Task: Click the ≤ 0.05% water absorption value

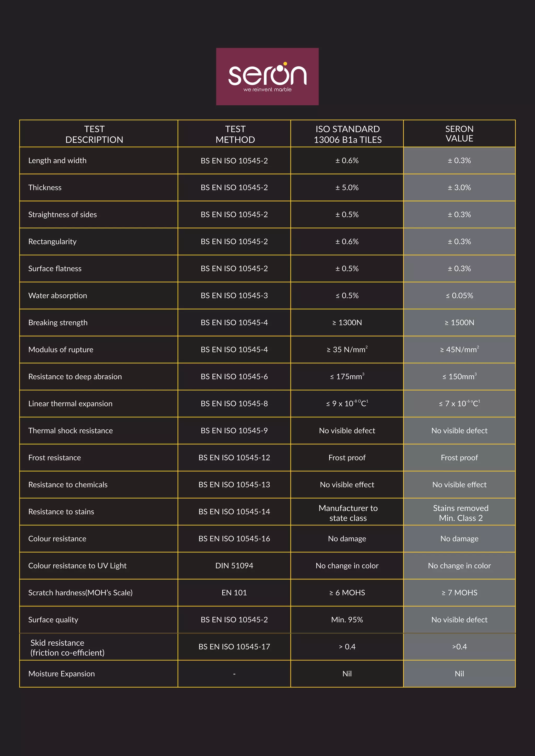Action: pos(459,295)
